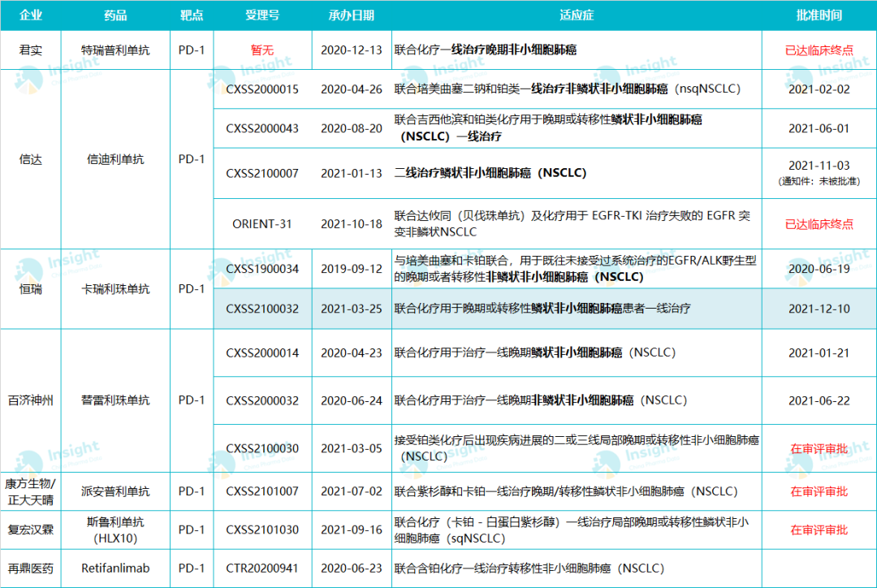Select the 信迪利单抗 drug cell
The image size is (877, 588).
115,159
